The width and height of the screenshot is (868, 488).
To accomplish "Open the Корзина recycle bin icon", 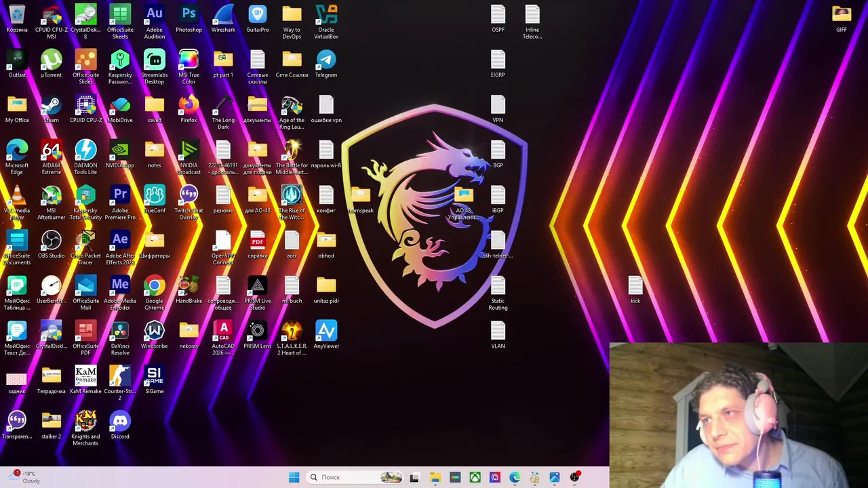I will [x=17, y=19].
